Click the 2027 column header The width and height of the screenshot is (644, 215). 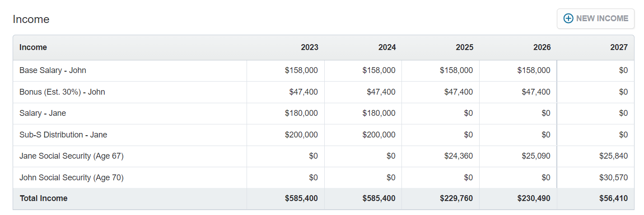[619, 47]
